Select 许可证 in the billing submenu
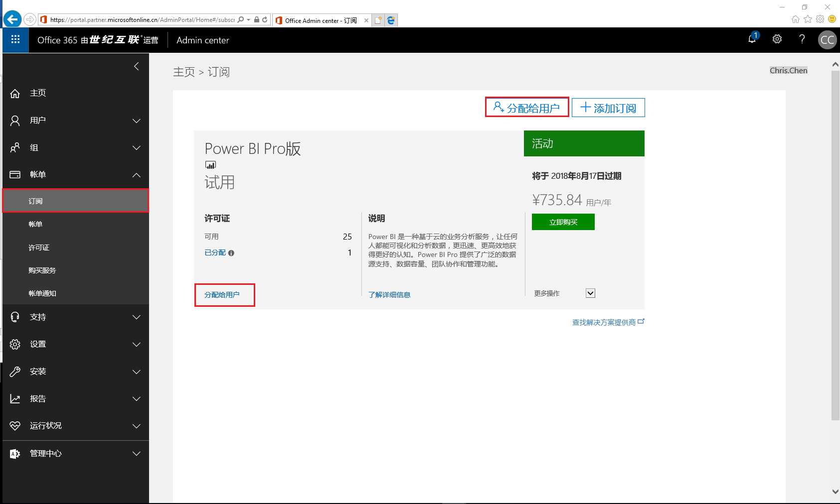This screenshot has height=504, width=840. point(39,248)
